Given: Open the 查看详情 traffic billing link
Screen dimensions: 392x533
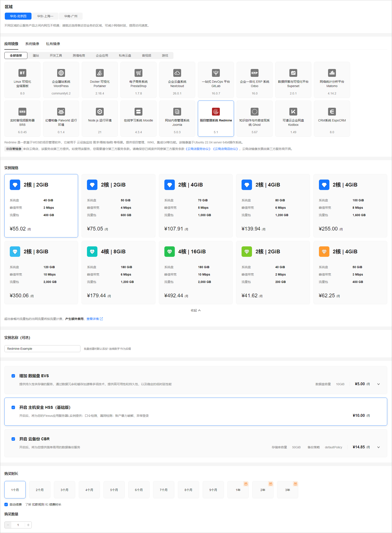Looking at the screenshot, I should [94, 319].
